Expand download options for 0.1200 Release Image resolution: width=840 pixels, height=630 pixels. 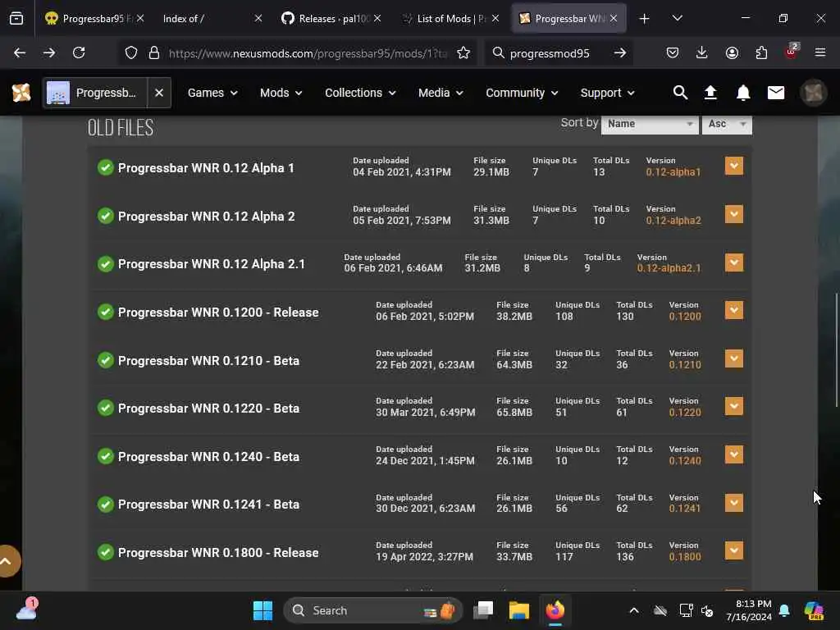(734, 310)
